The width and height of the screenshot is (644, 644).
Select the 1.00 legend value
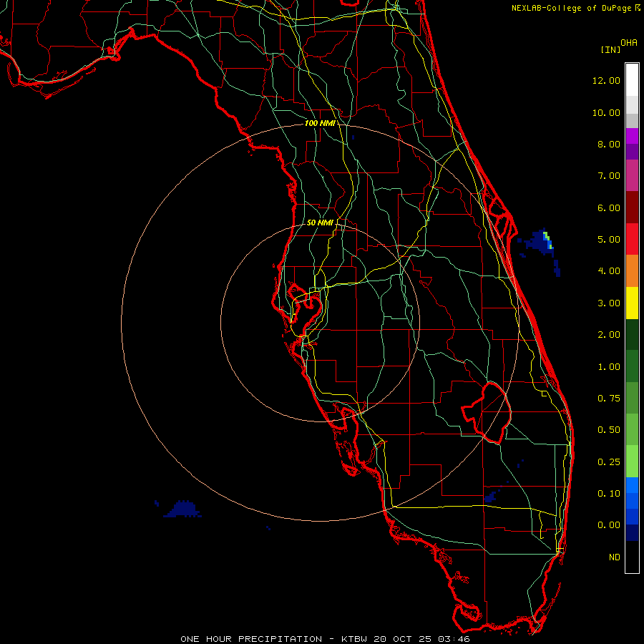608,367
